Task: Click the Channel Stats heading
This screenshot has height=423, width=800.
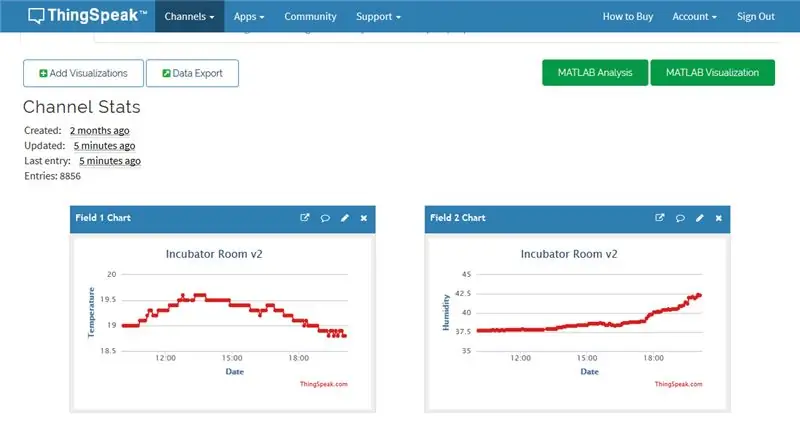Action: [82, 107]
